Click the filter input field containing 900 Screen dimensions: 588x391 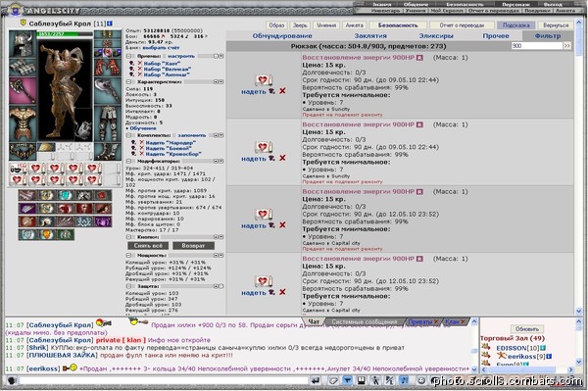(x=537, y=46)
